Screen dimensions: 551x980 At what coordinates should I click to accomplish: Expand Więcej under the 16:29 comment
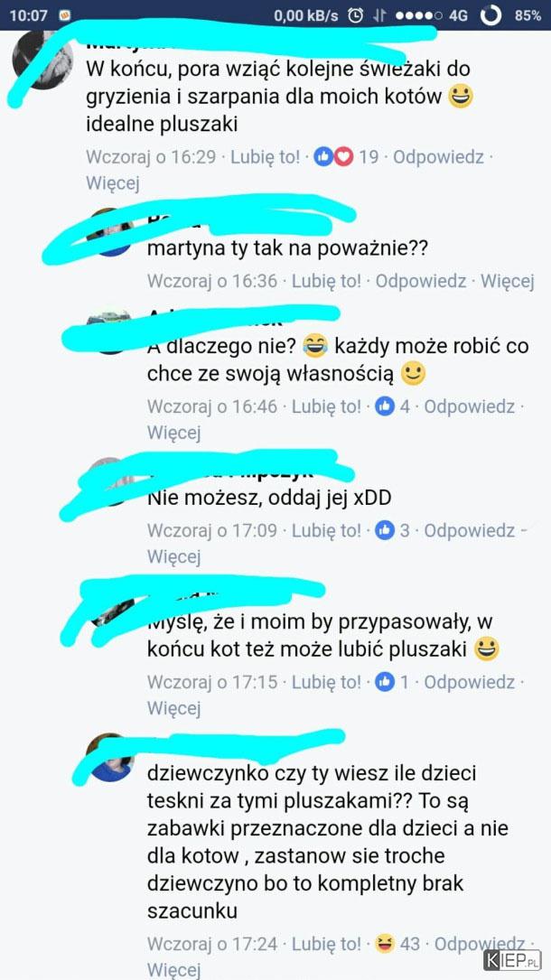[x=112, y=183]
